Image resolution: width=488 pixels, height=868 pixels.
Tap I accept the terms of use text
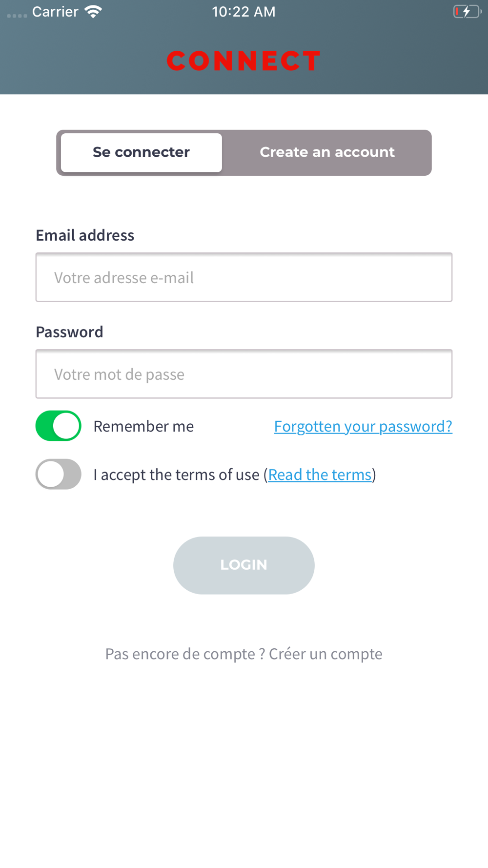point(176,475)
